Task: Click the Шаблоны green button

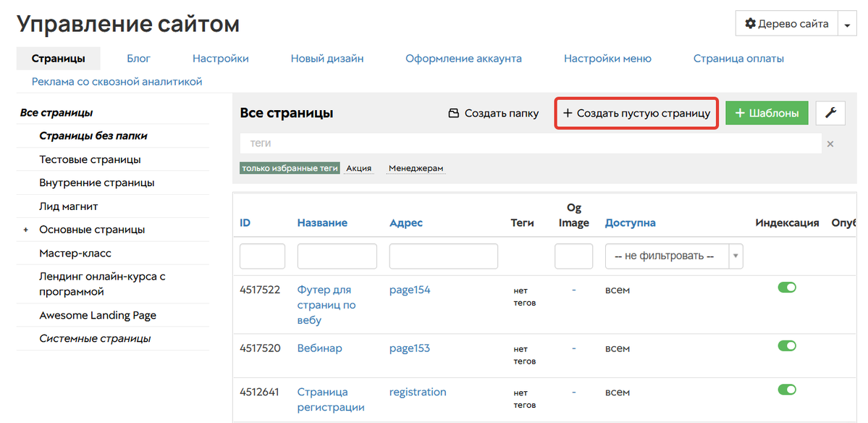Action: (x=767, y=113)
